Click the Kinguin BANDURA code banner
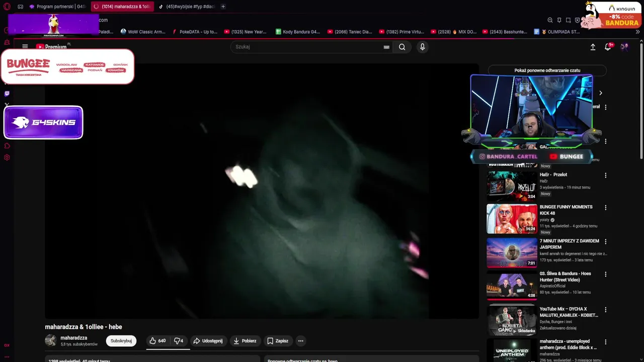This screenshot has height=362, width=644. coord(612,15)
